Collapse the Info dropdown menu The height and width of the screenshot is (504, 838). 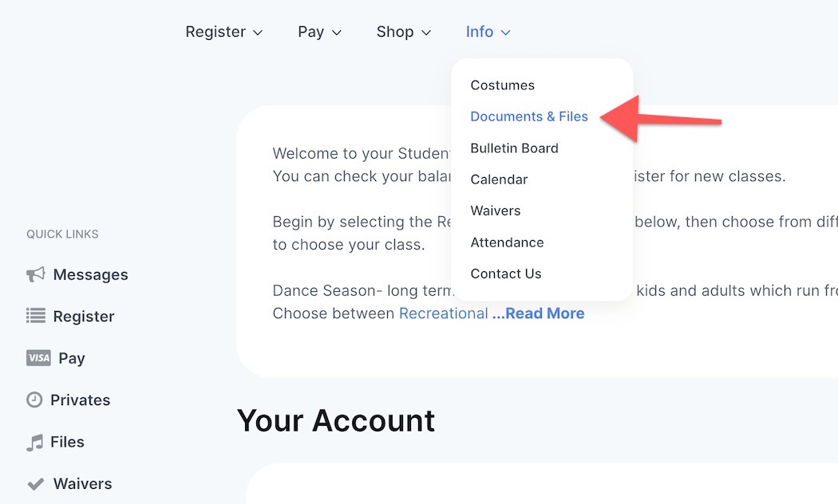[488, 32]
